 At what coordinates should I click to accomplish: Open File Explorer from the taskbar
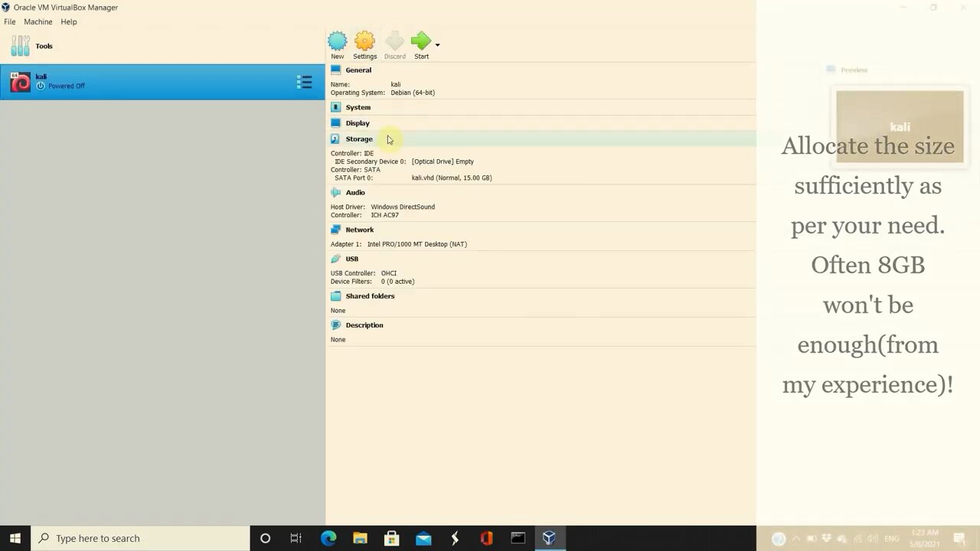pyautogui.click(x=360, y=538)
